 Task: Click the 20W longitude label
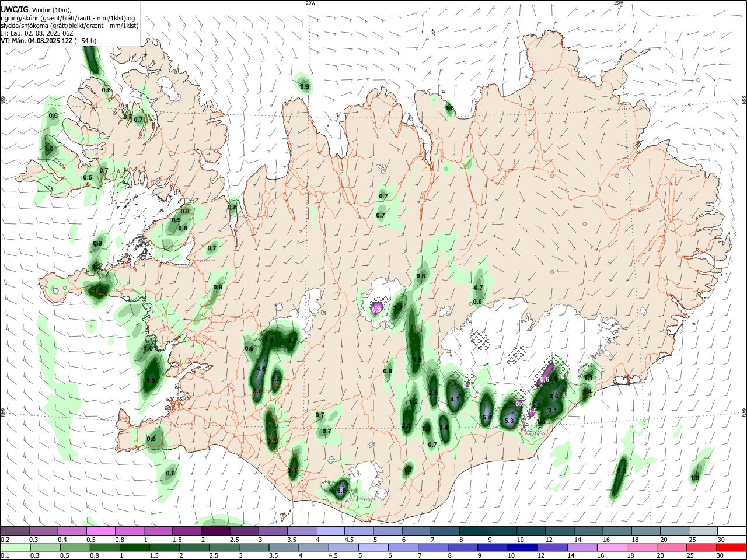(x=310, y=3)
